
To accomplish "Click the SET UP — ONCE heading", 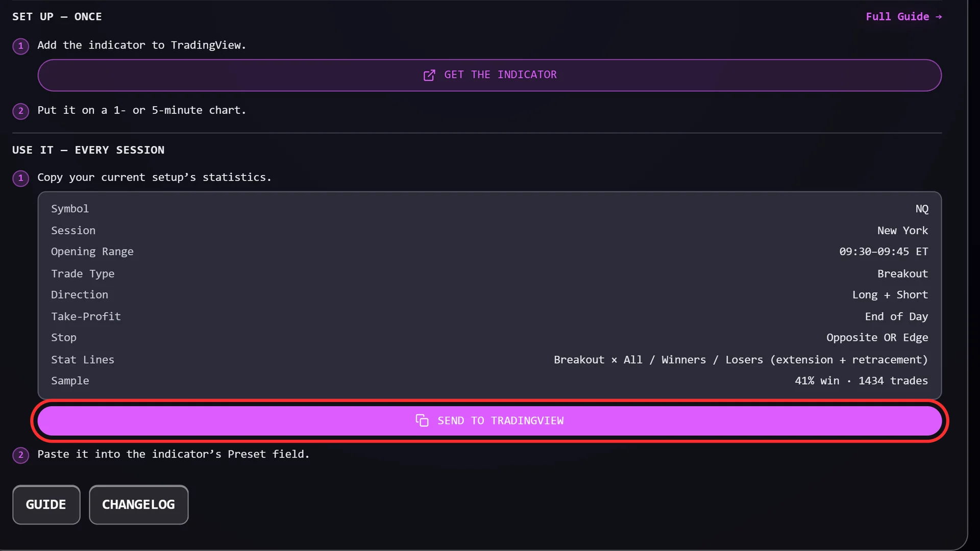I will coord(57,16).
